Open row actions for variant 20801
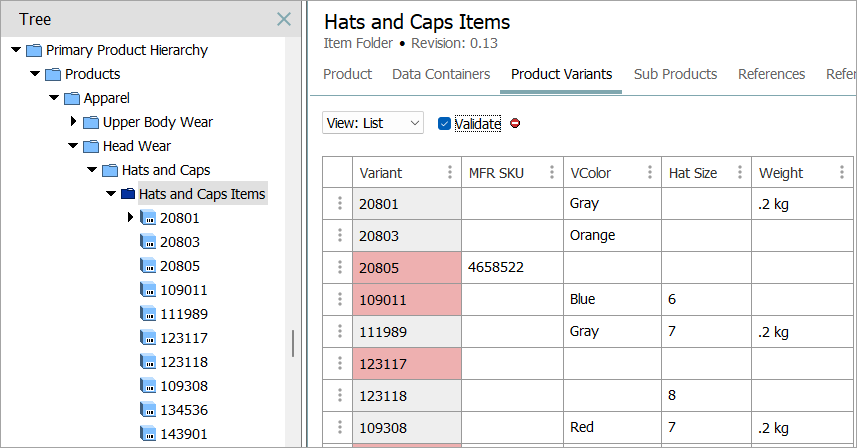 click(x=340, y=204)
